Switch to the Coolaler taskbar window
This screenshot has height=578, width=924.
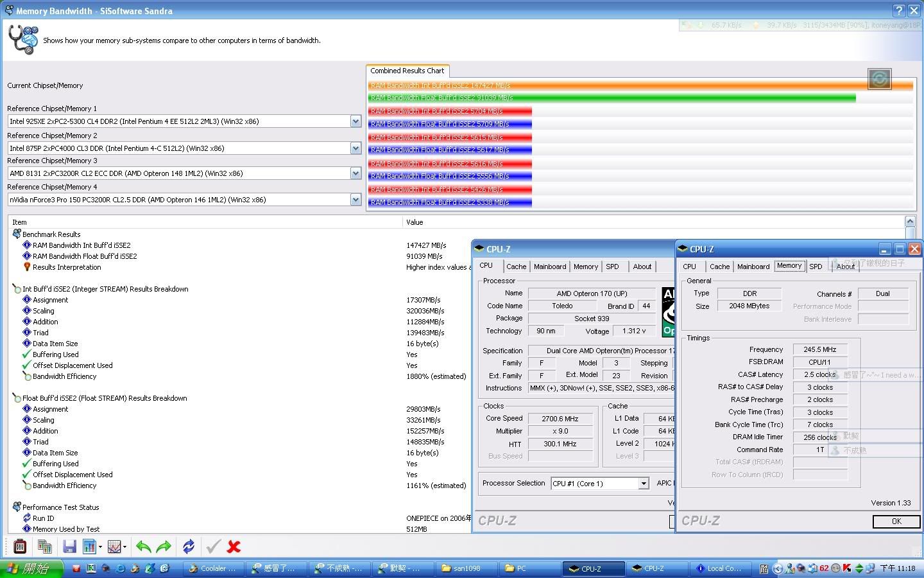coord(212,568)
